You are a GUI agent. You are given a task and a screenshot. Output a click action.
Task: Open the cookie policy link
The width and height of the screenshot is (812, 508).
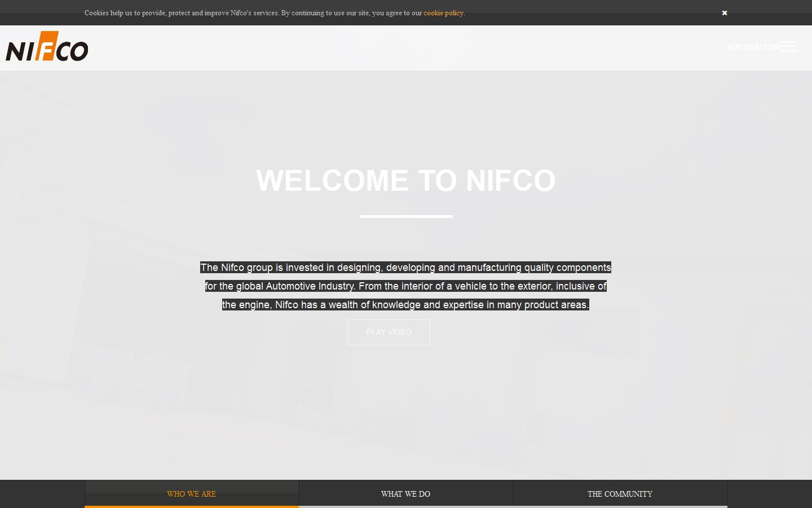[x=443, y=13]
